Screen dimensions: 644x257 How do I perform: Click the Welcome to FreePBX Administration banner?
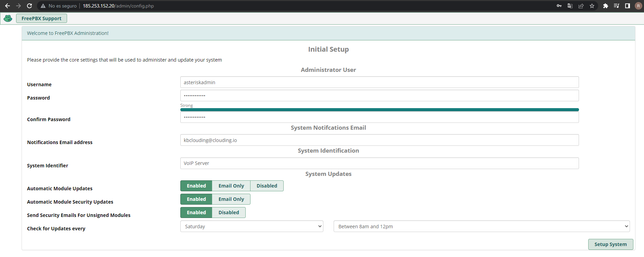tap(329, 33)
